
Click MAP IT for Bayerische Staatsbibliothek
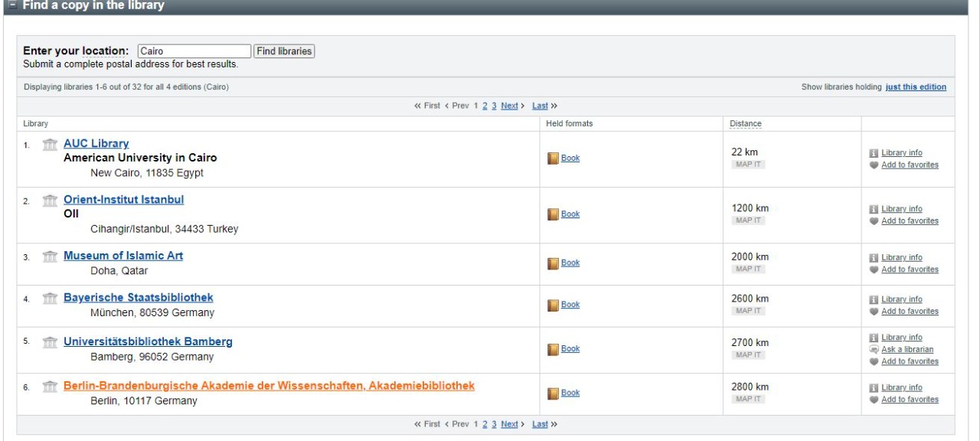(x=748, y=311)
